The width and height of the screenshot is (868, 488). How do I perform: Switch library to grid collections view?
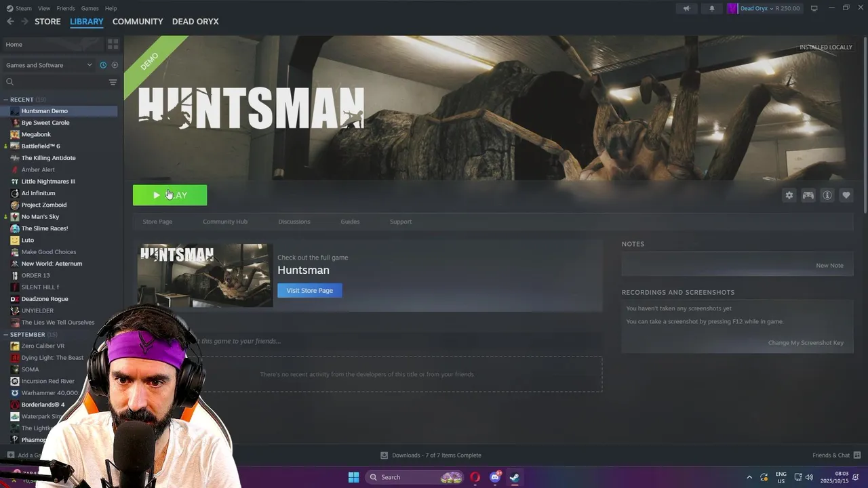tap(113, 44)
